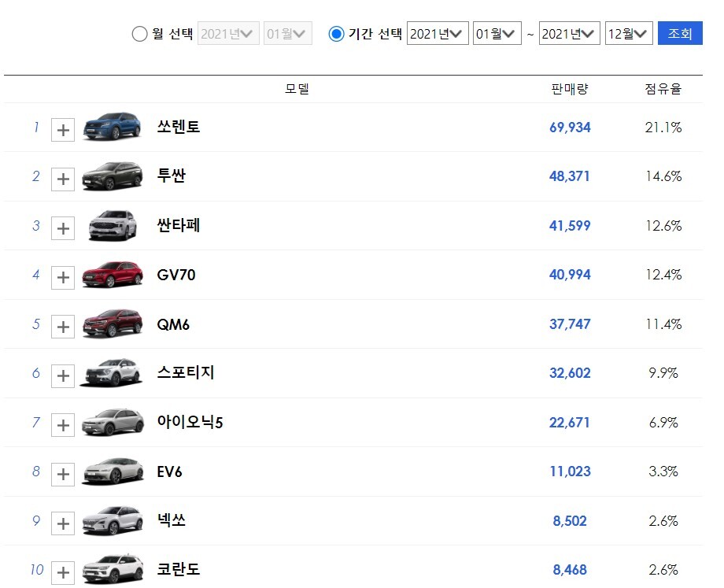
Task: Open the period end year dropdown
Action: click(569, 33)
